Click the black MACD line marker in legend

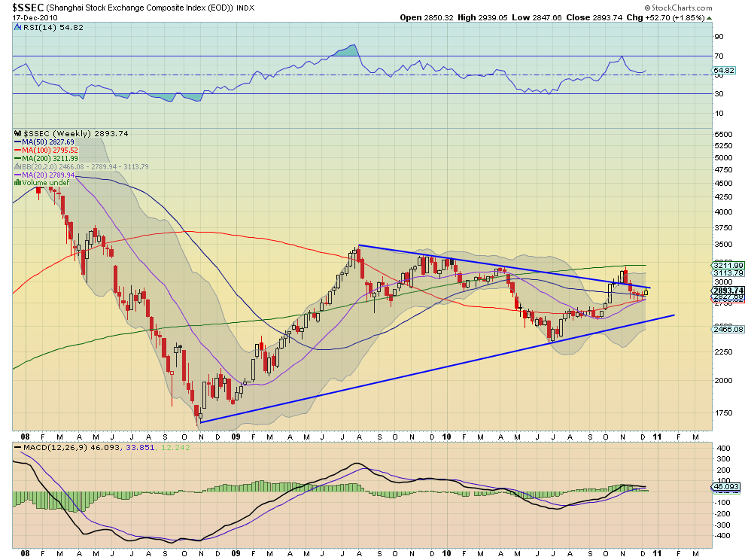coord(18,448)
